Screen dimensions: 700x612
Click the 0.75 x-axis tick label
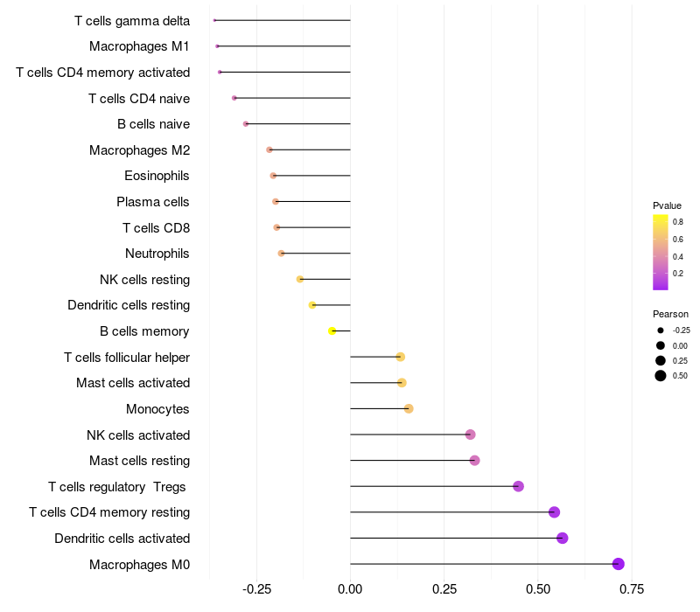click(631, 589)
